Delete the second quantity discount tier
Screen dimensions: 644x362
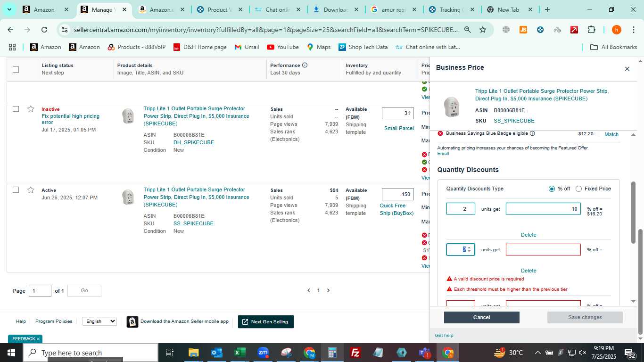click(x=528, y=271)
